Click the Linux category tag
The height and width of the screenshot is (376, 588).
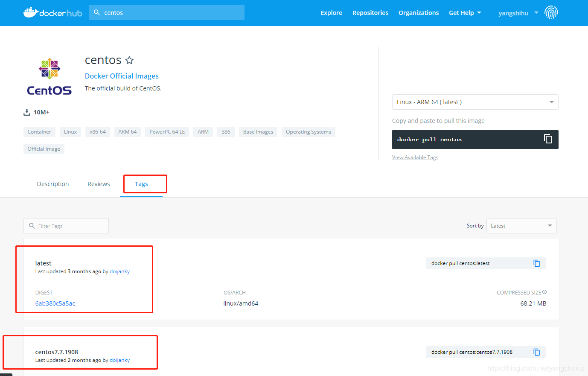(x=70, y=132)
